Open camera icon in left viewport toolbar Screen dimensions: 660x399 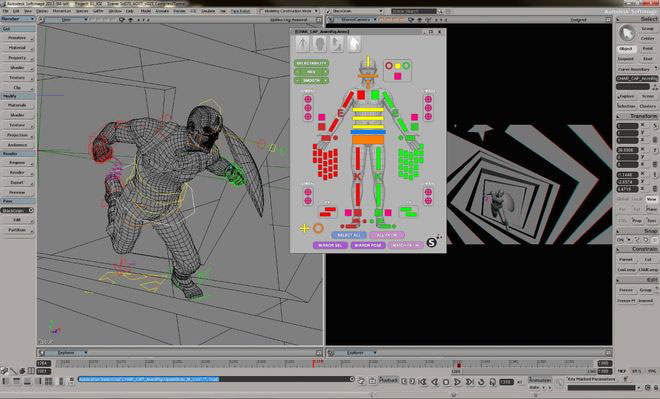click(x=122, y=20)
